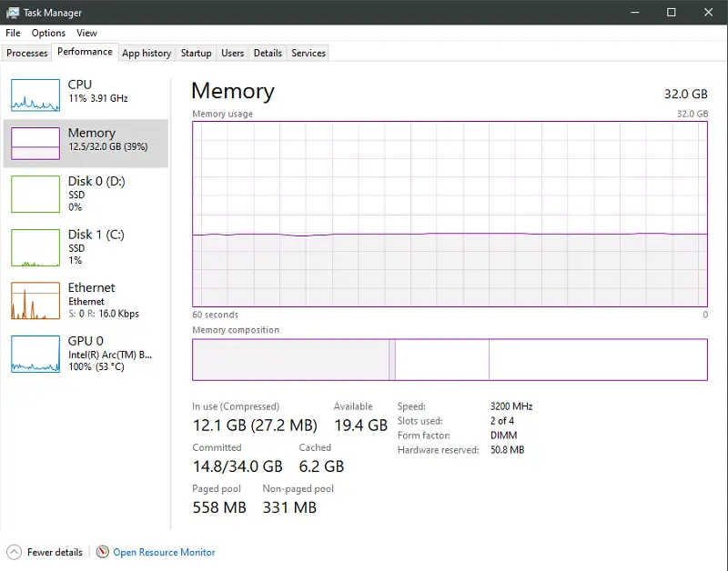
Task: Collapse to fewer details view
Action: tap(45, 552)
